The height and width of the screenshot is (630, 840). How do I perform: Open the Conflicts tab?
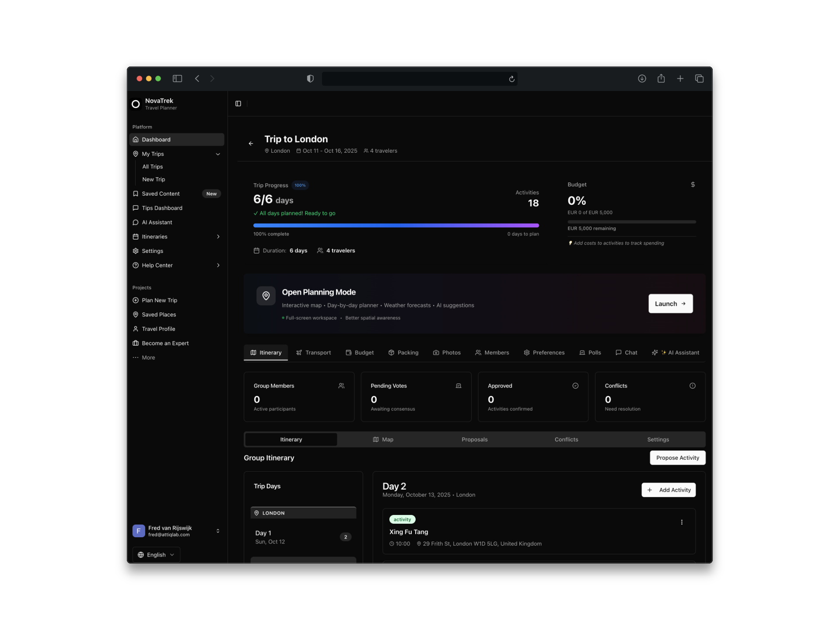[x=567, y=439]
